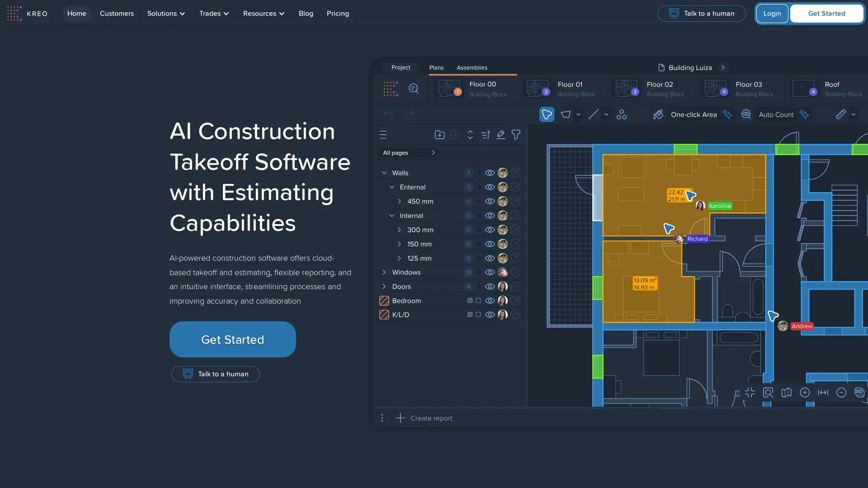Toggle visibility of the Doors group
Screen dimensions: 868x488
point(490,286)
